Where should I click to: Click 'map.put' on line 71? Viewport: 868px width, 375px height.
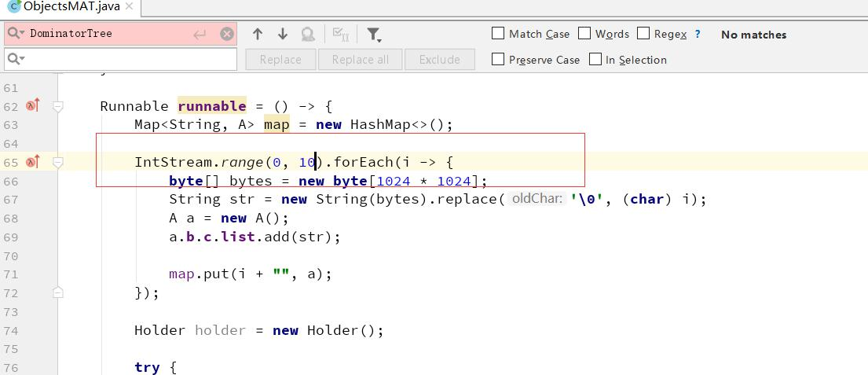pos(199,274)
